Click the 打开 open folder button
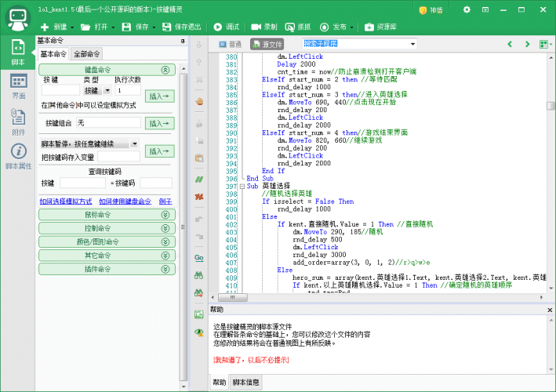 [94, 27]
